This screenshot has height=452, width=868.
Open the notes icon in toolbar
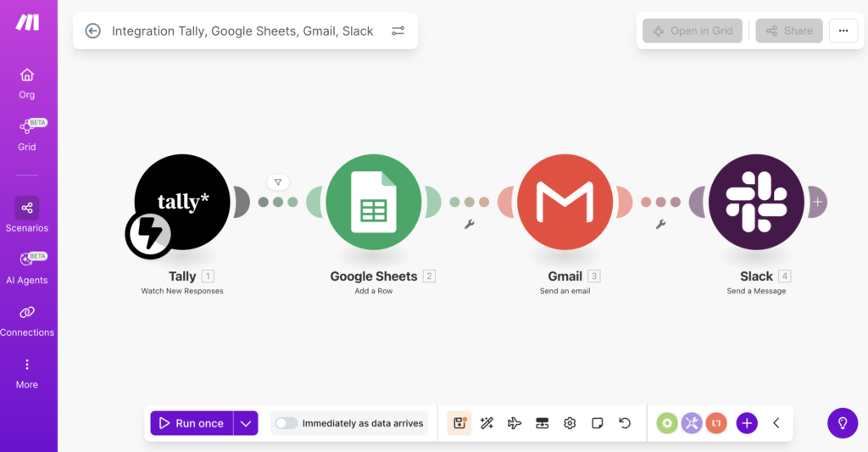point(597,423)
